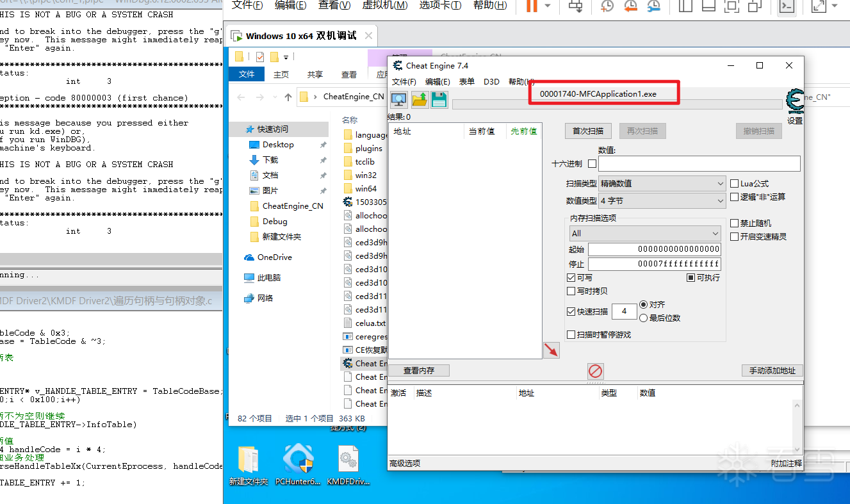Toggle the 禁止随机 checkbox
Viewport: 850px width, 504px height.
click(735, 224)
